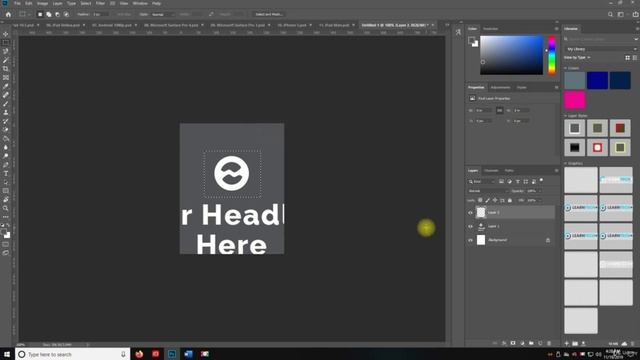Hide the top Layer 2 eye icon

point(470,213)
